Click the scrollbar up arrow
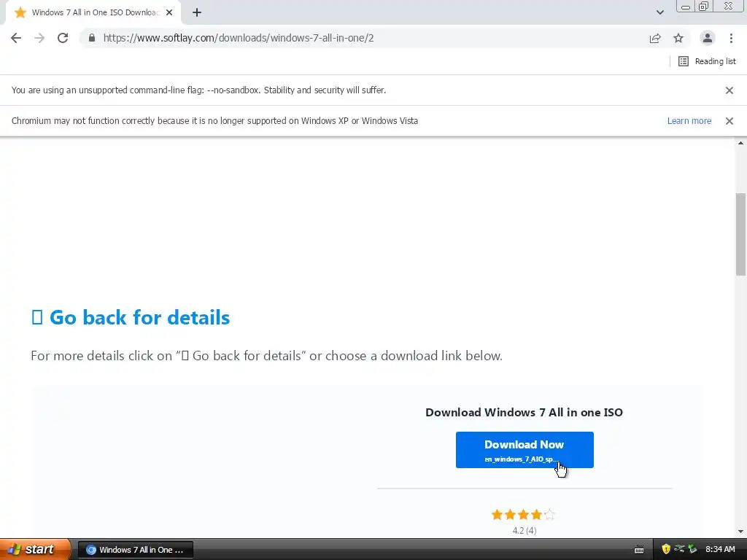Screen dimensions: 747x560 (x=740, y=143)
